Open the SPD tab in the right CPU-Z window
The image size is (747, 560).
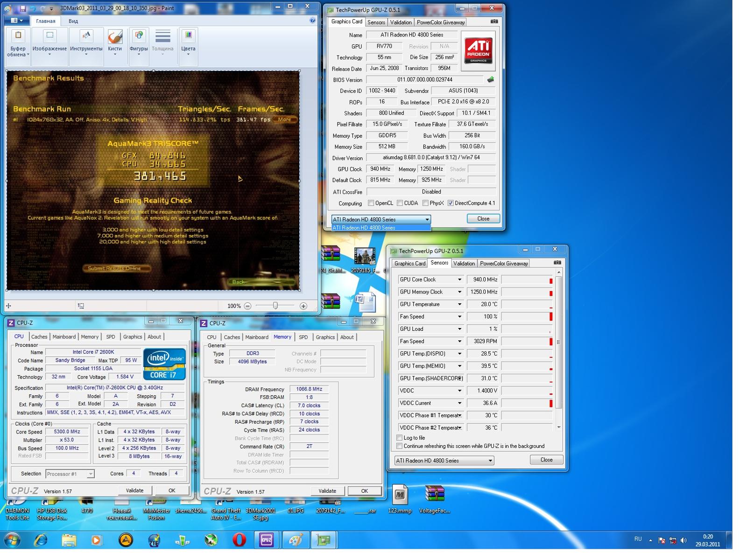[x=303, y=337]
